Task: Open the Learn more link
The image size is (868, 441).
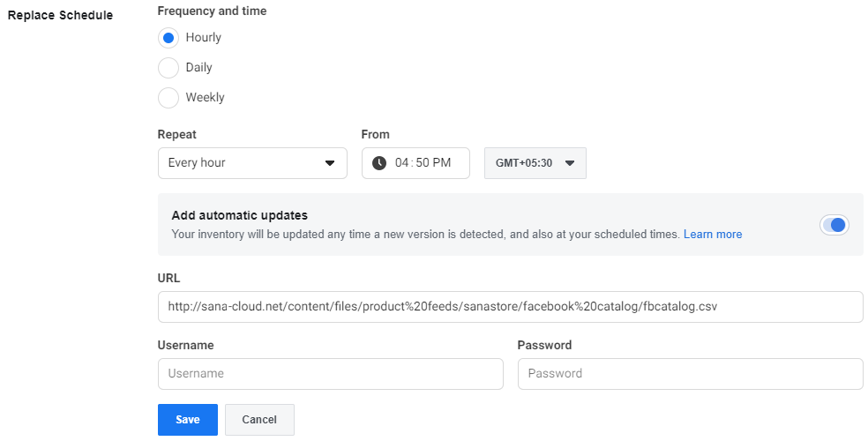Action: (x=713, y=234)
